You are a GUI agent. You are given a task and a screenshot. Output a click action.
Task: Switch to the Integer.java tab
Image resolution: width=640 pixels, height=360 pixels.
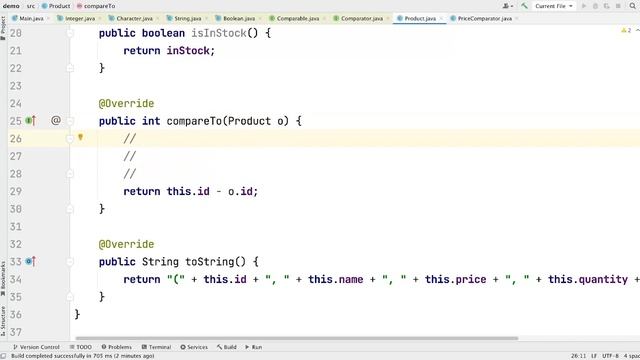coord(80,18)
